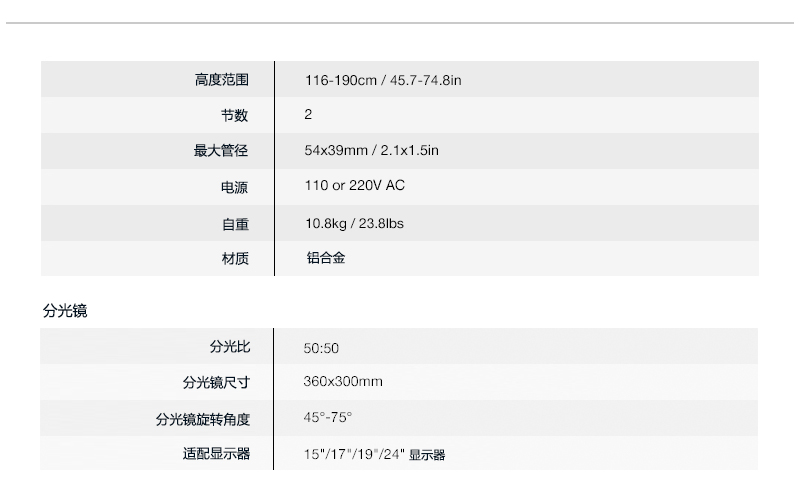Click the 10.8kg / 23.8lbs value
This screenshot has width=800, height=495.
pos(354,224)
